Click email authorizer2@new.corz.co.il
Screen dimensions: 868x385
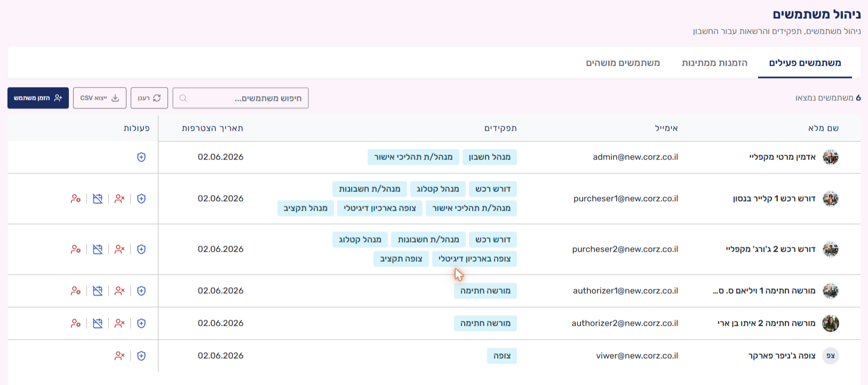pos(625,324)
